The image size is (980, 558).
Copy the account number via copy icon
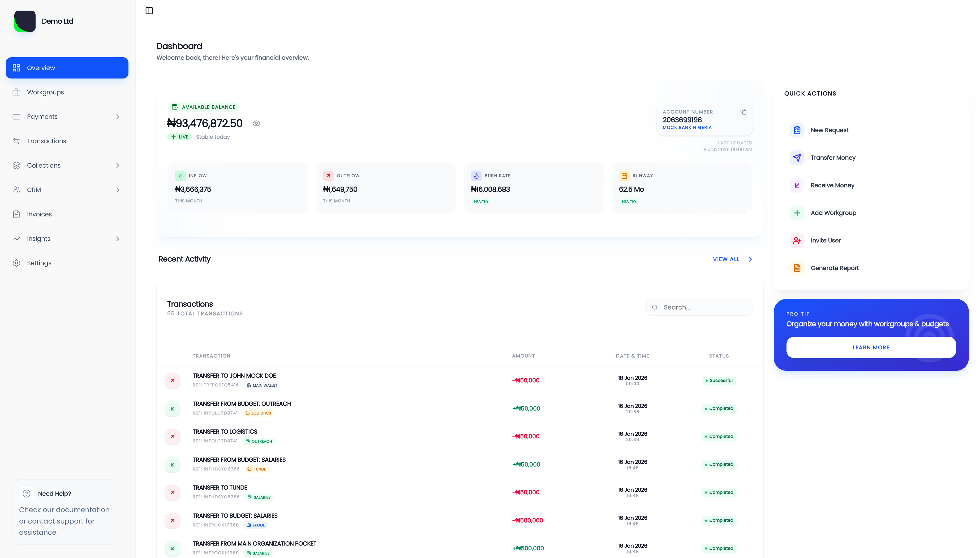coord(743,112)
